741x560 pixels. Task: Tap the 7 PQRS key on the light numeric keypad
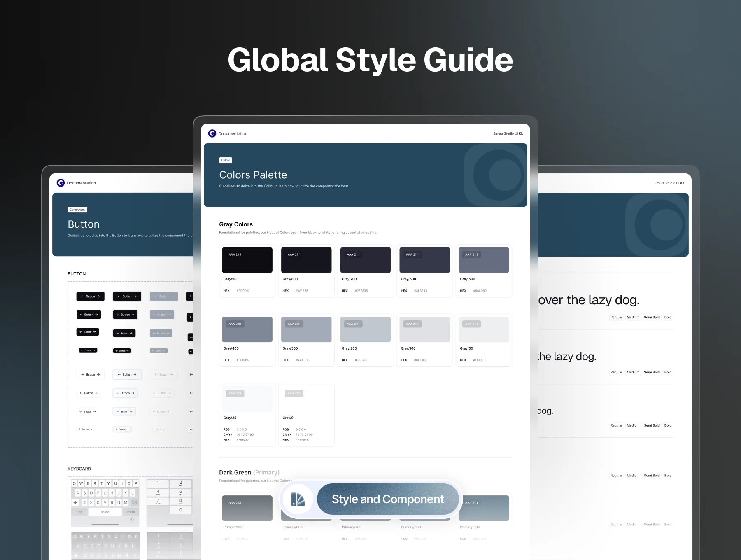158,501
